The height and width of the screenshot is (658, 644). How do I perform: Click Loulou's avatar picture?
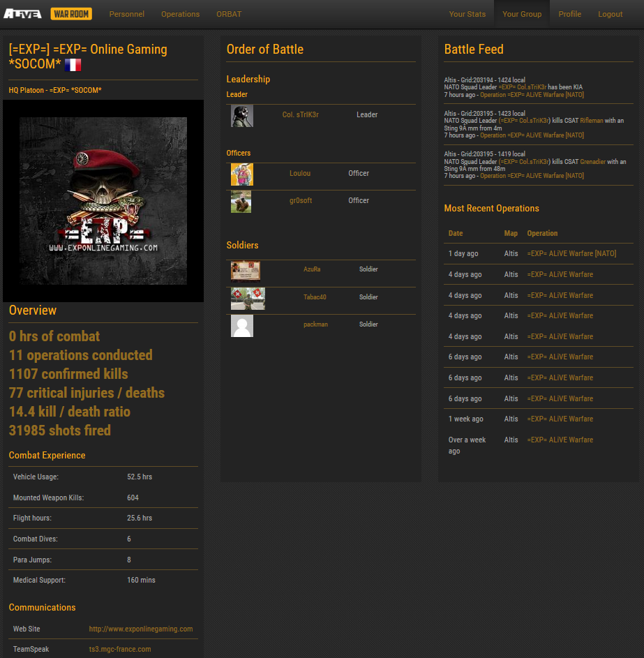[242, 174]
